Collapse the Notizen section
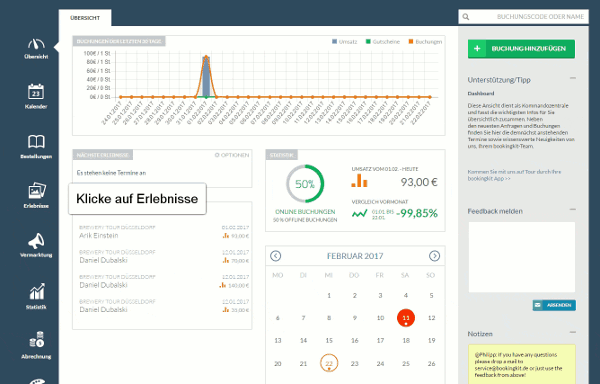This screenshot has height=384, width=600. (572, 332)
